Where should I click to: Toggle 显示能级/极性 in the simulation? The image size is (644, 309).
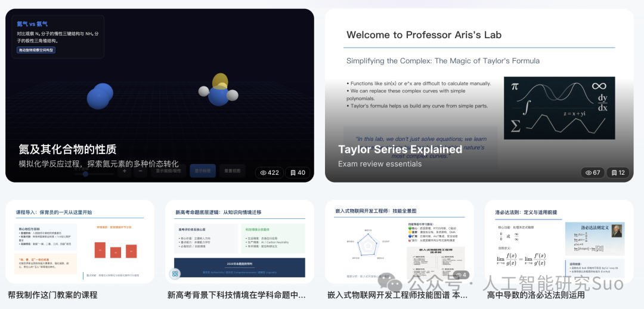(x=168, y=171)
